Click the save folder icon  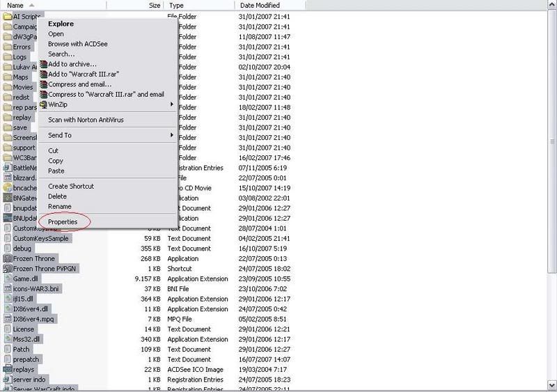8,127
